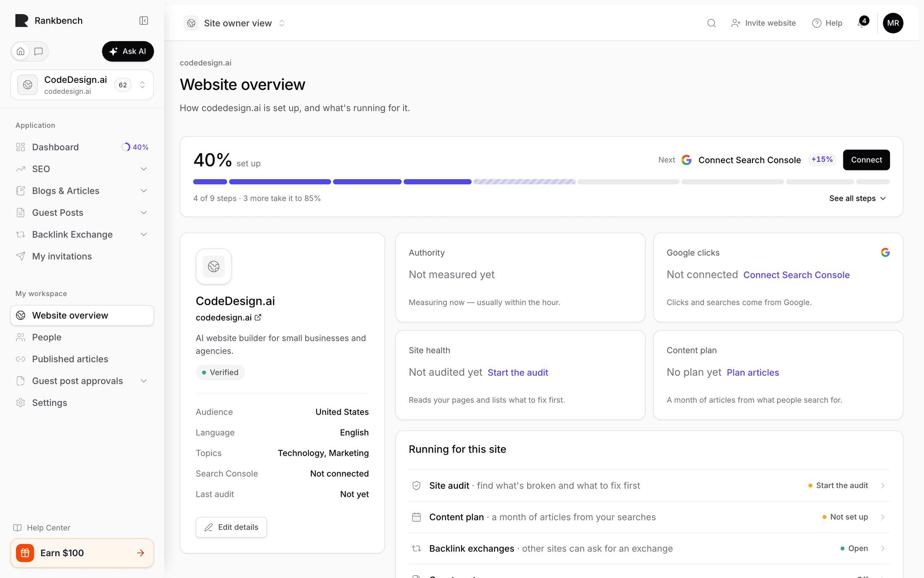Image resolution: width=924 pixels, height=578 pixels.
Task: Click the Google icon on Google clicks card
Action: tap(885, 252)
